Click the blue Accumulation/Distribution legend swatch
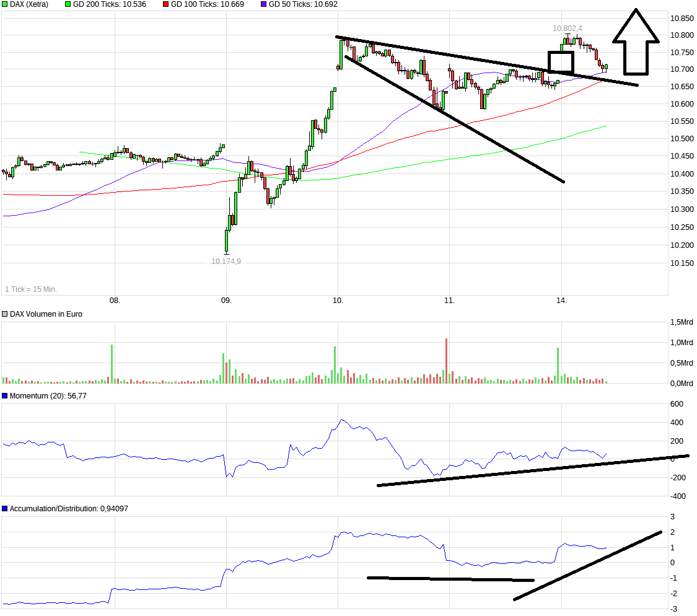 [x=5, y=508]
